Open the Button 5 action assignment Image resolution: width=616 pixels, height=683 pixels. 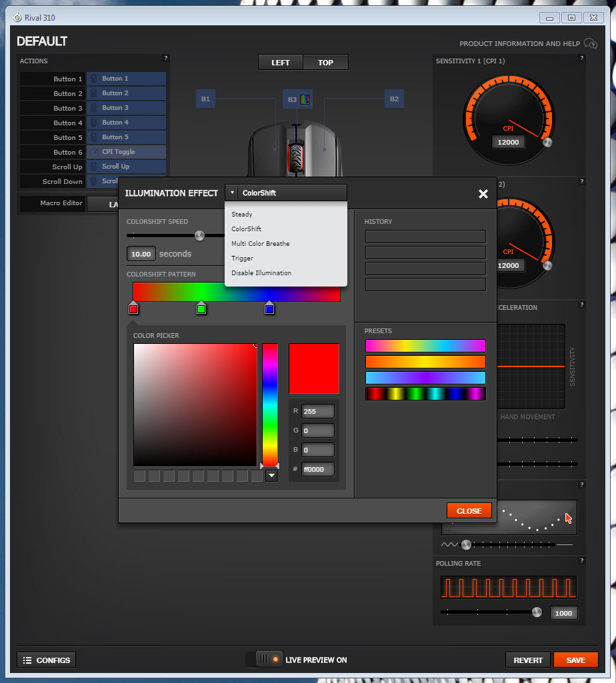pyautogui.click(x=127, y=137)
